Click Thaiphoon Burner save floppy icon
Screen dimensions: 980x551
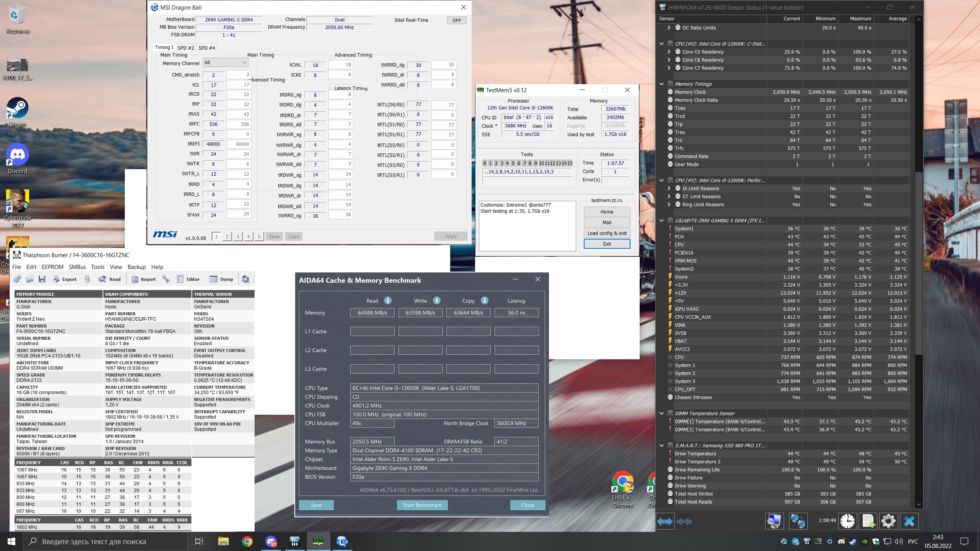click(x=42, y=279)
